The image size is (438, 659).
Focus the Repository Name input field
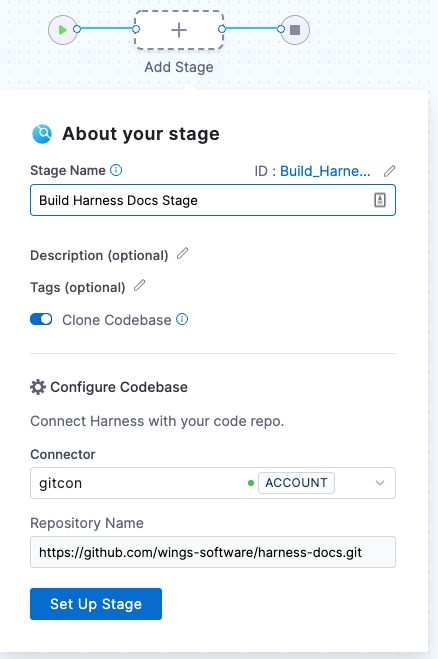[x=213, y=552]
